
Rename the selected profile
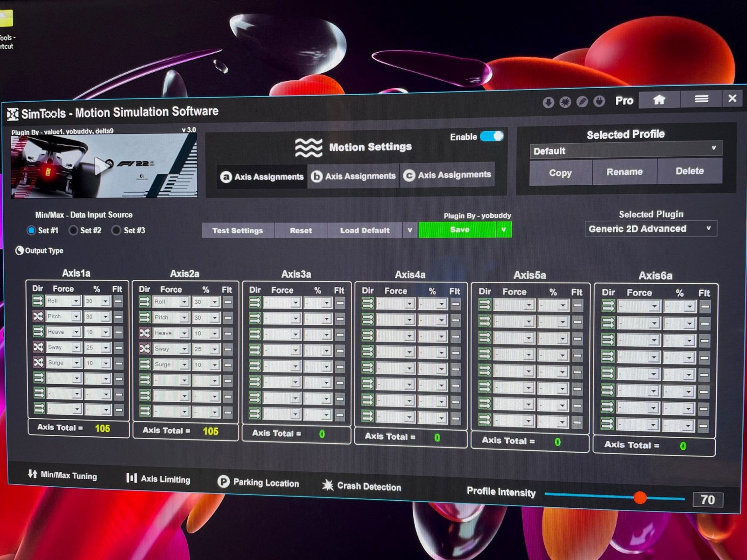click(x=625, y=172)
